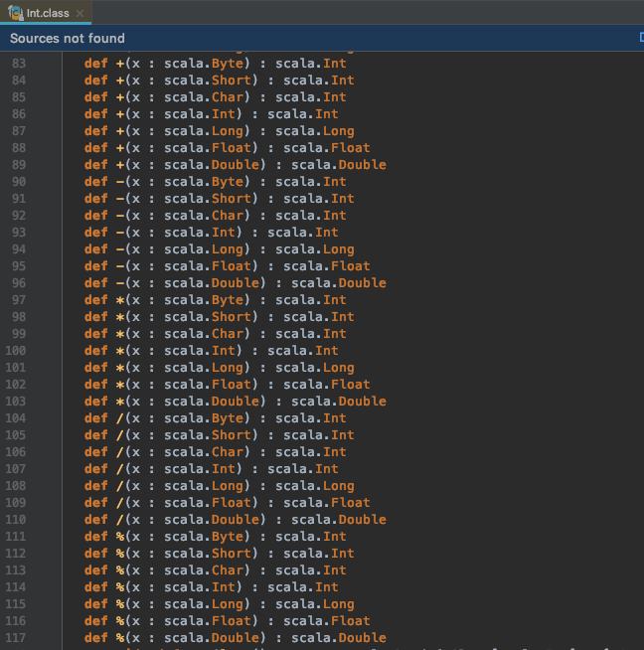Click return type 'Float' on line 109
The width and height of the screenshot is (644, 650).
point(351,503)
